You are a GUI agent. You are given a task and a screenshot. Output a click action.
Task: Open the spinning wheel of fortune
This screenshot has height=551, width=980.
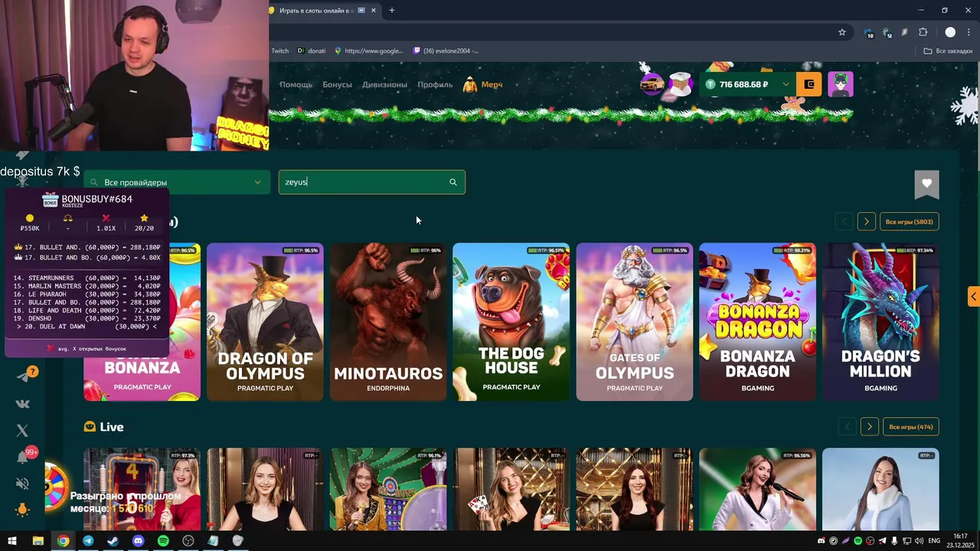tap(55, 485)
